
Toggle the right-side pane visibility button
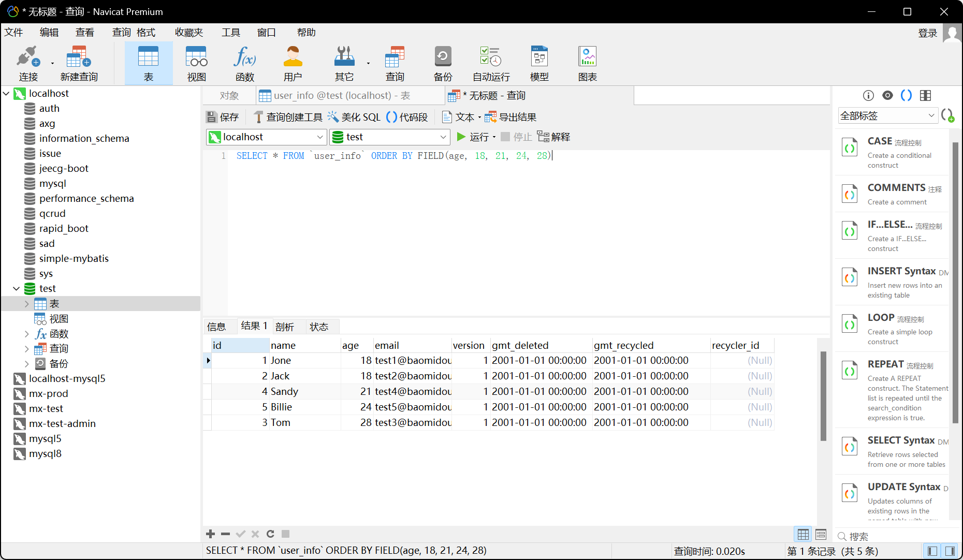950,551
